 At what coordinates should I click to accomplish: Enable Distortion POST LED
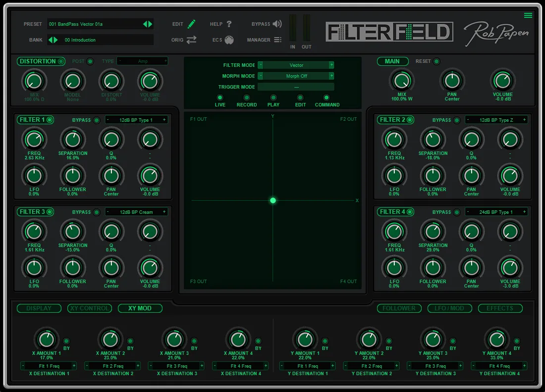[x=90, y=61]
